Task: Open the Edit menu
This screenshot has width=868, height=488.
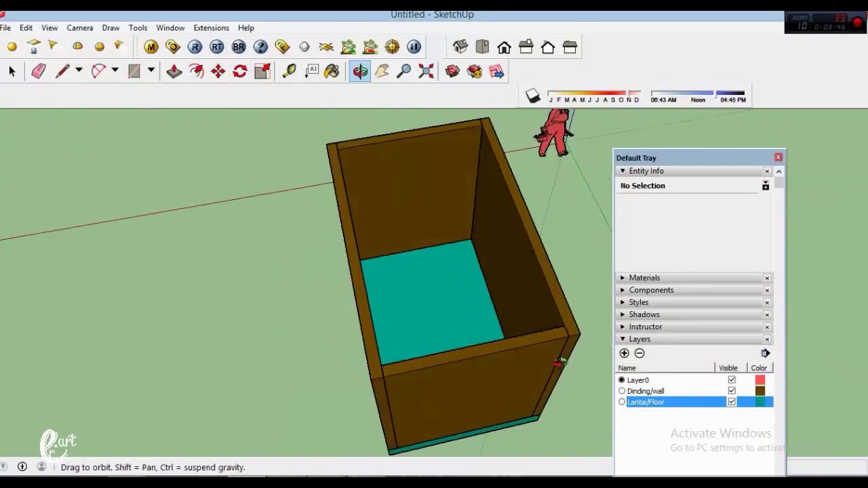Action: [26, 28]
